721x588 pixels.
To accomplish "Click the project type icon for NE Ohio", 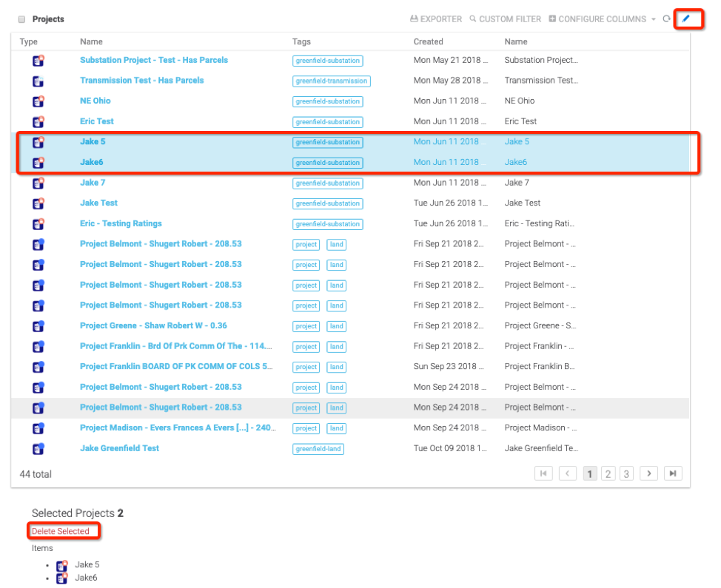I will click(38, 101).
